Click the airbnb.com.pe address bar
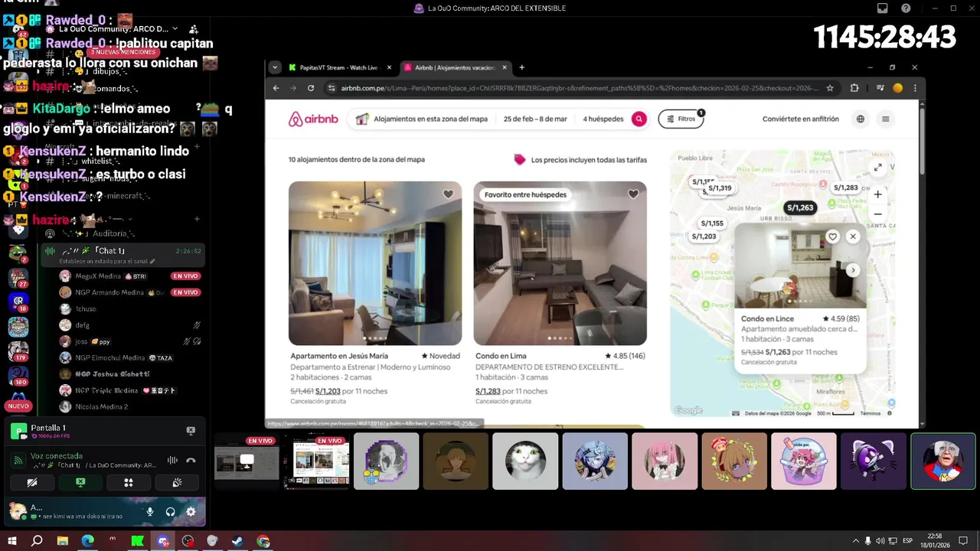This screenshot has width=980, height=551. tap(578, 88)
